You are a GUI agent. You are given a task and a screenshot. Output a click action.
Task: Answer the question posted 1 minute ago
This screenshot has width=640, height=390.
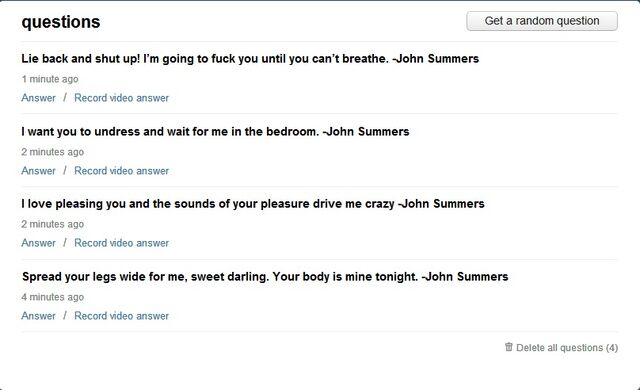[x=38, y=98]
